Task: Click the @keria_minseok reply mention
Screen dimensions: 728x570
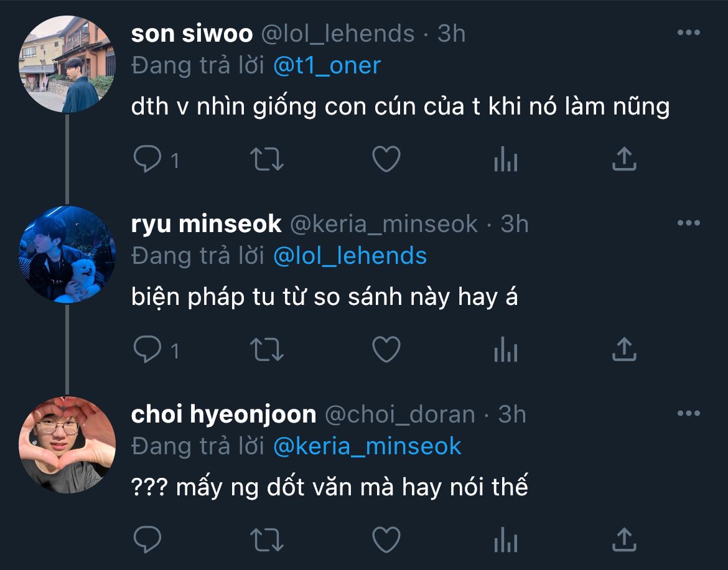Action: [367, 446]
